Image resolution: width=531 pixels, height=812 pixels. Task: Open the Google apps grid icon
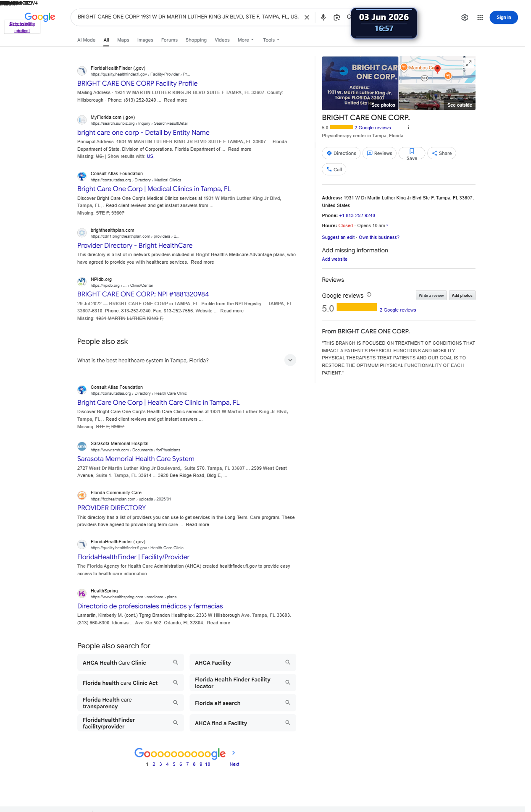point(480,17)
